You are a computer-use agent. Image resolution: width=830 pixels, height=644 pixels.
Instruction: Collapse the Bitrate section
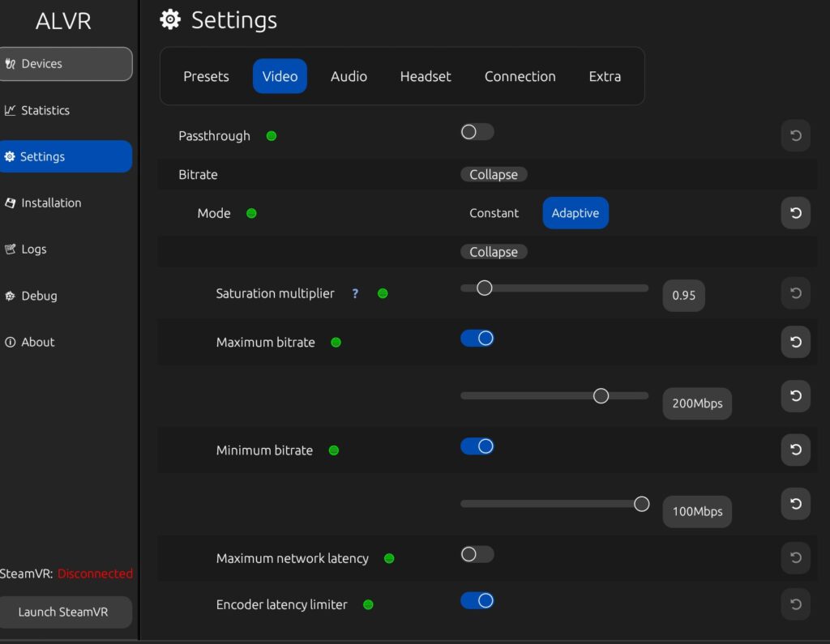[x=494, y=174]
